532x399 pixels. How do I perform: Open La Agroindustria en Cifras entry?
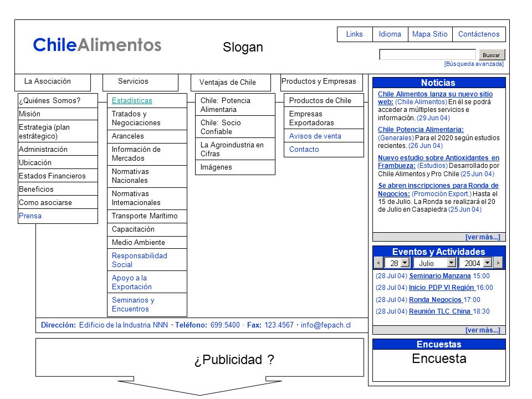[x=235, y=149]
